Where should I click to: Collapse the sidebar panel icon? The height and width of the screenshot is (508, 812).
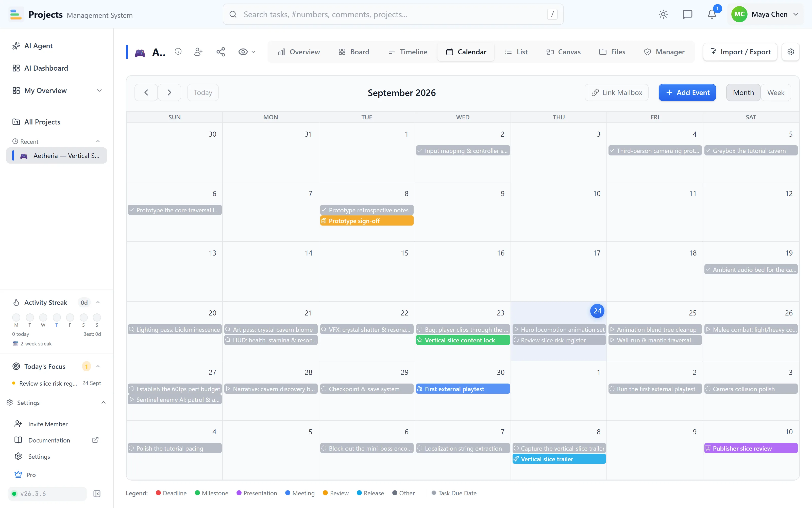point(97,494)
